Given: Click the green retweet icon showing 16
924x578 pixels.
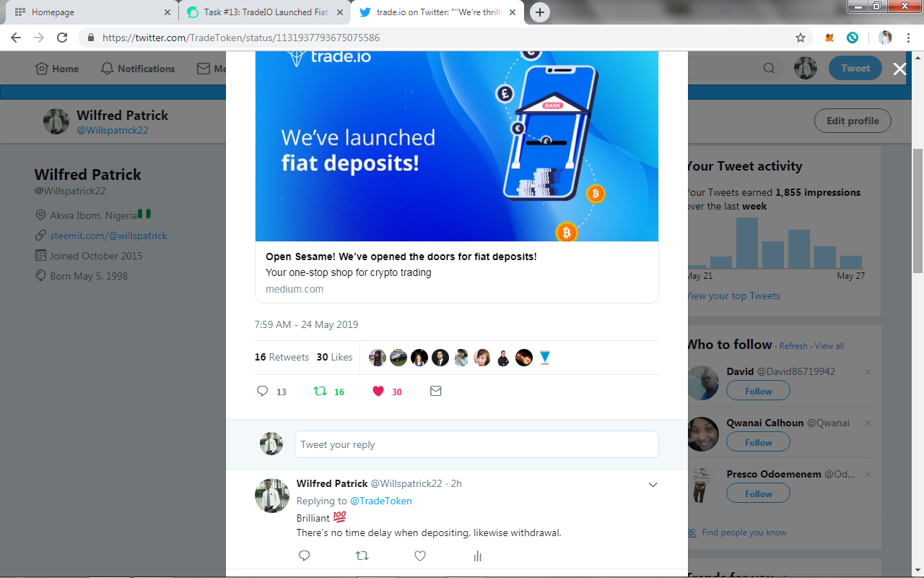Looking at the screenshot, I should (320, 391).
